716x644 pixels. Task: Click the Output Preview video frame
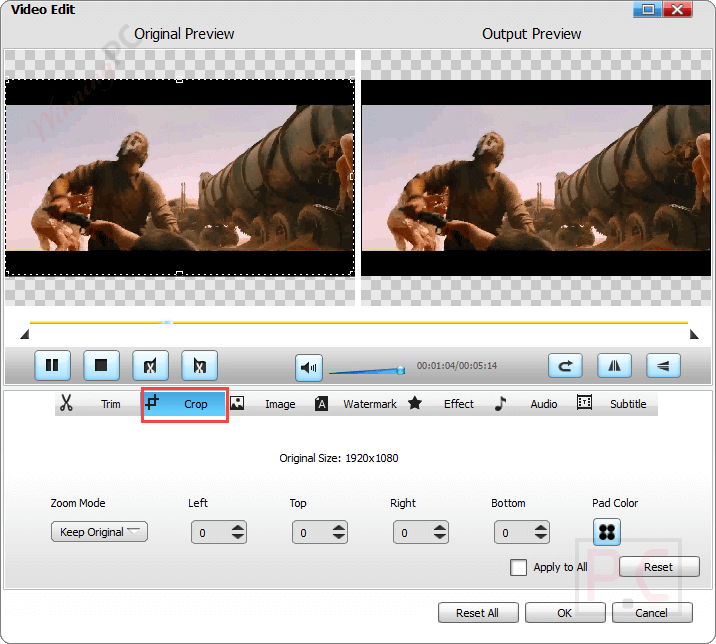coord(536,178)
